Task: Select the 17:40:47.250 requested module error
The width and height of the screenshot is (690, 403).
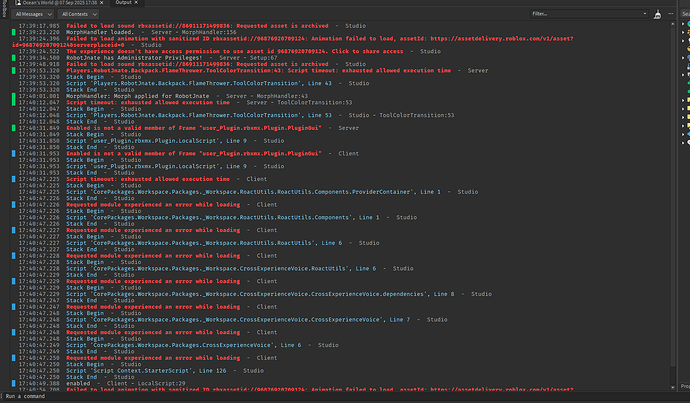Action: click(x=153, y=358)
